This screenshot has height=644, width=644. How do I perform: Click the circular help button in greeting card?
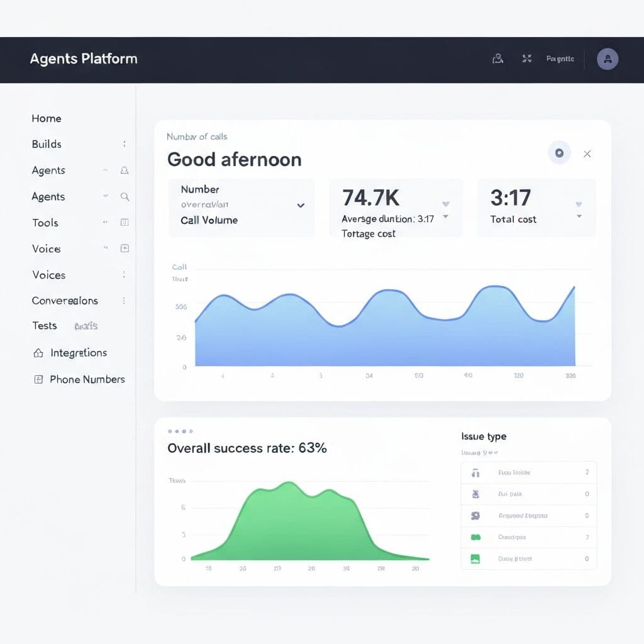point(559,152)
